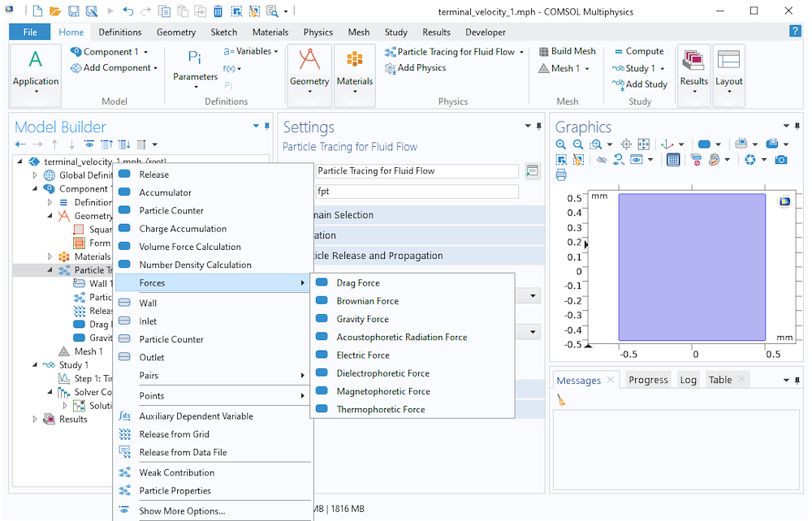Image resolution: width=812 pixels, height=521 pixels.
Task: Switch to the Progress tab
Action: (x=648, y=380)
